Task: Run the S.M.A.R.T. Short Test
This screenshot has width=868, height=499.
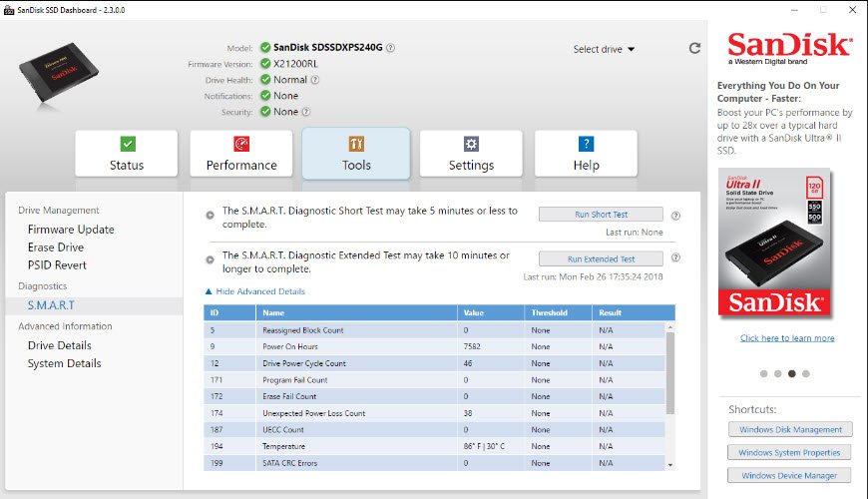Action: click(601, 215)
